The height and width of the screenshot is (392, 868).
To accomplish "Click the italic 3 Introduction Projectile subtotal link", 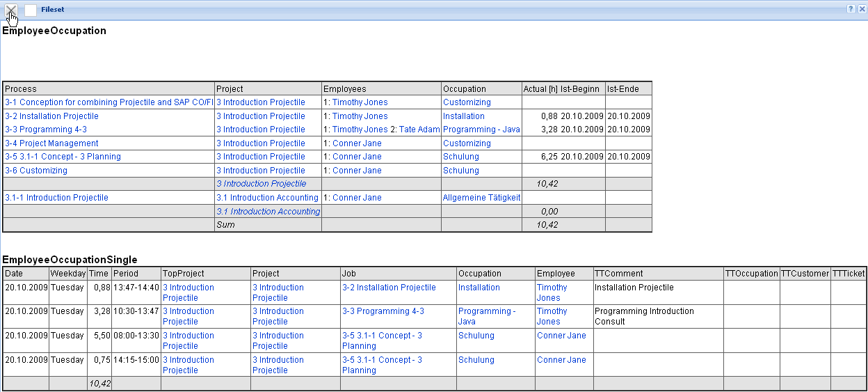I will coord(261,184).
